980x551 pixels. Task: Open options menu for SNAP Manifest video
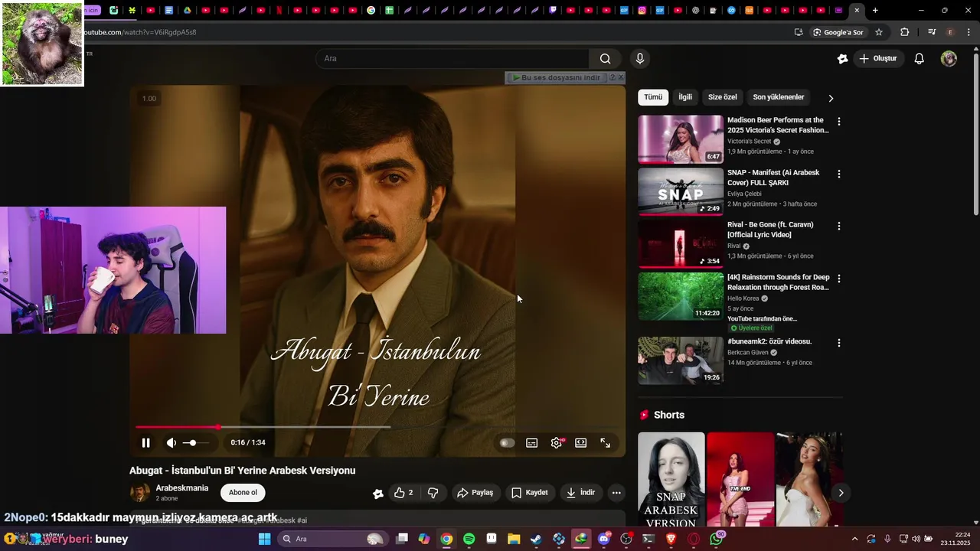coord(839,174)
